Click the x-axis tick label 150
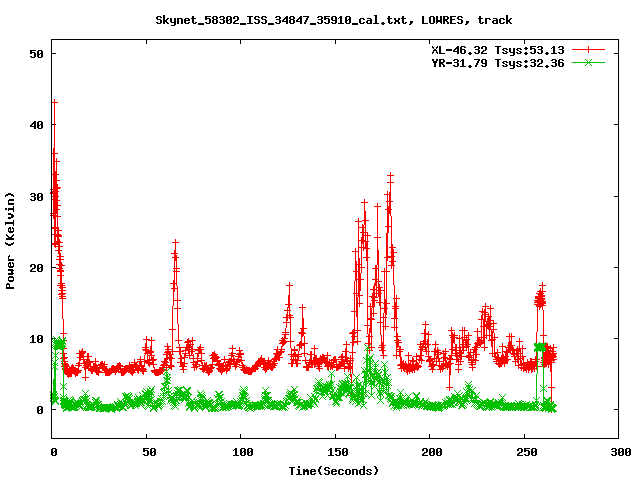The height and width of the screenshot is (480, 640). 337,452
